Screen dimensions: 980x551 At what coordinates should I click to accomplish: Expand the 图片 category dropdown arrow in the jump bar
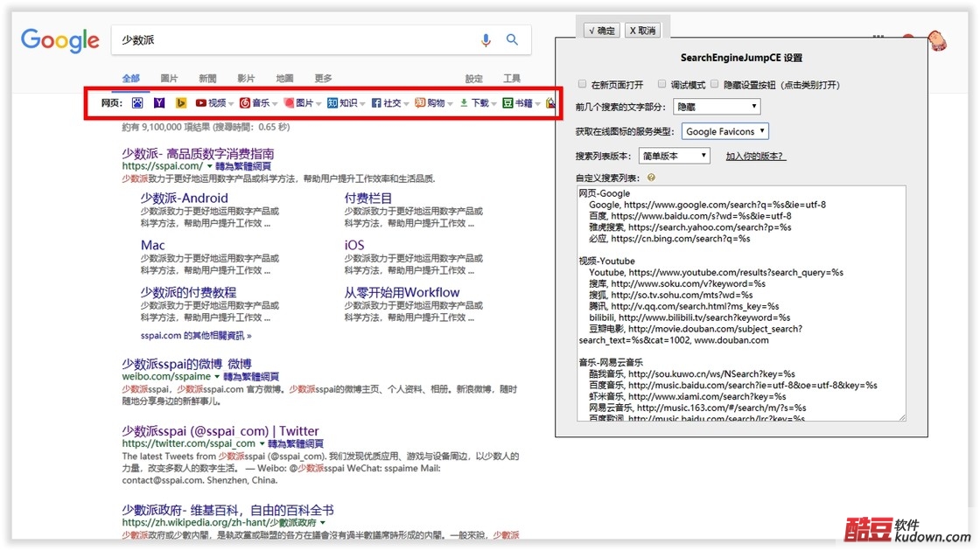click(x=318, y=104)
